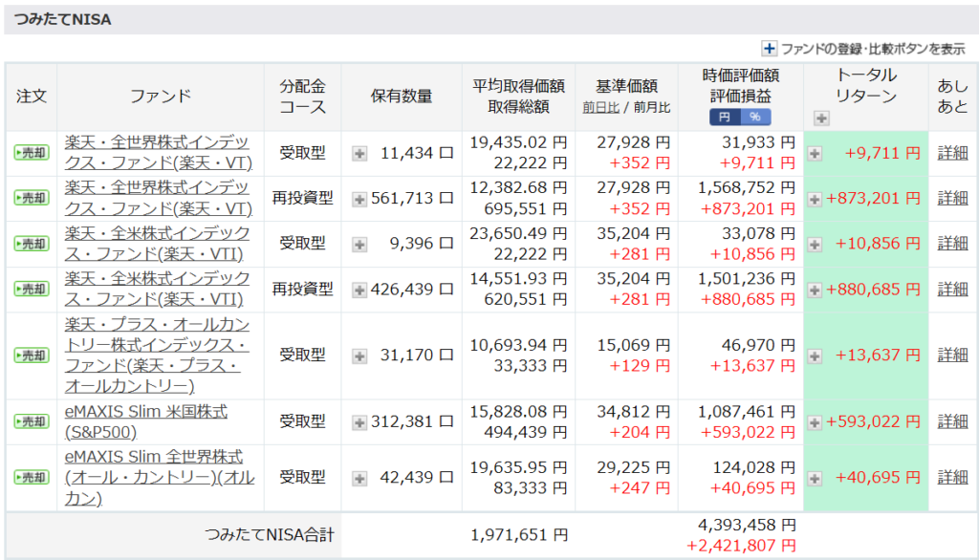Image resolution: width=979 pixels, height=560 pixels.
Task: Sell 楽天・VTI 再投資型 fund with 426,439 口
Action: [32, 289]
